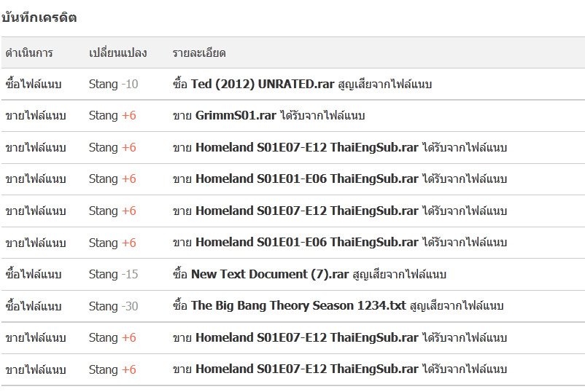This screenshot has height=392, width=585.
Task: Select ซื้อไฟล์แนบ in the New Text Document row
Action: click(33, 274)
